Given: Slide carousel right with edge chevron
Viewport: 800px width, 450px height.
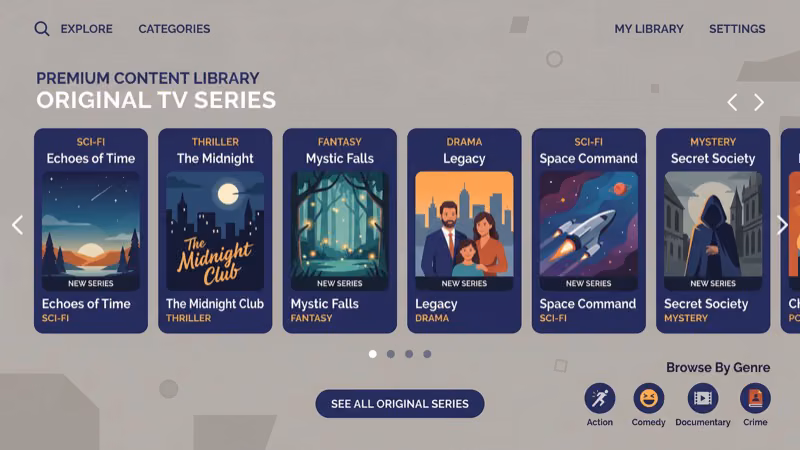Looking at the screenshot, I should 782,225.
